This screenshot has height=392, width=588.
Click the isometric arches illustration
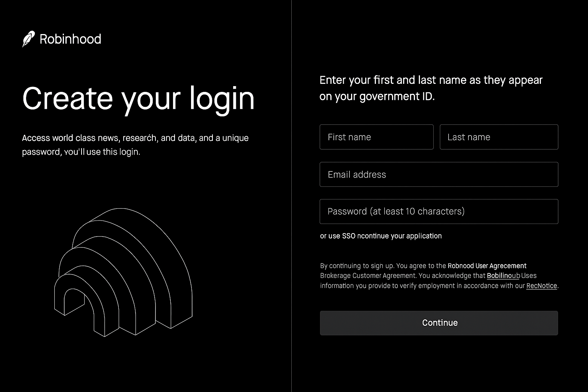[x=123, y=273]
